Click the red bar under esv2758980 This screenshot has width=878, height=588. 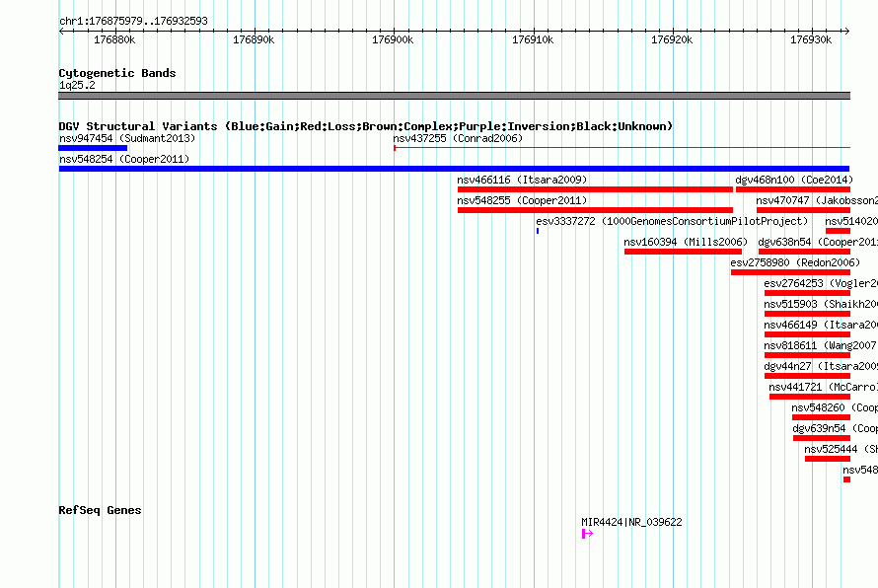click(790, 272)
